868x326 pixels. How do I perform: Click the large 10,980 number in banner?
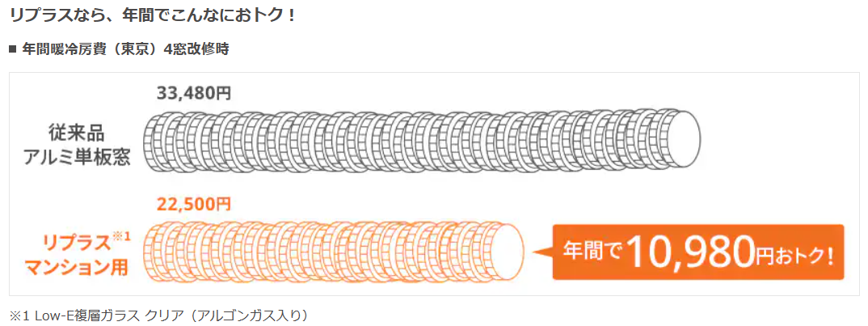(x=690, y=252)
